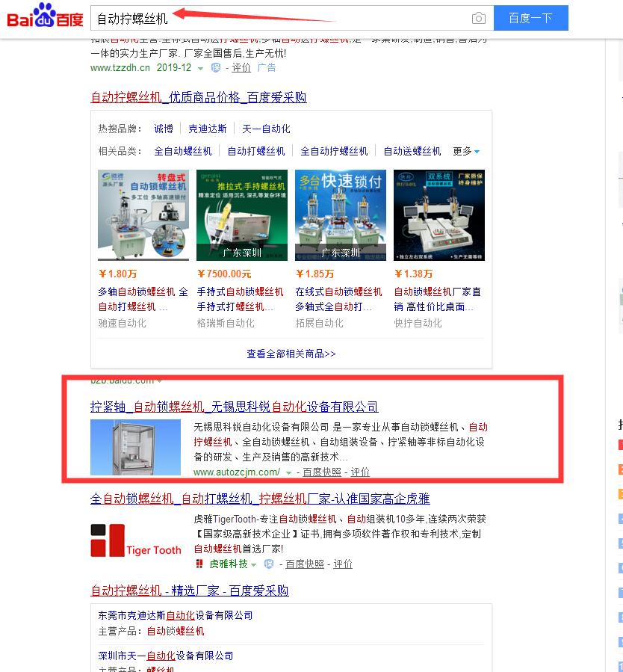Open 在线式自动锁螺丝机 product title
Image resolution: width=623 pixels, height=672 pixels.
point(338,299)
